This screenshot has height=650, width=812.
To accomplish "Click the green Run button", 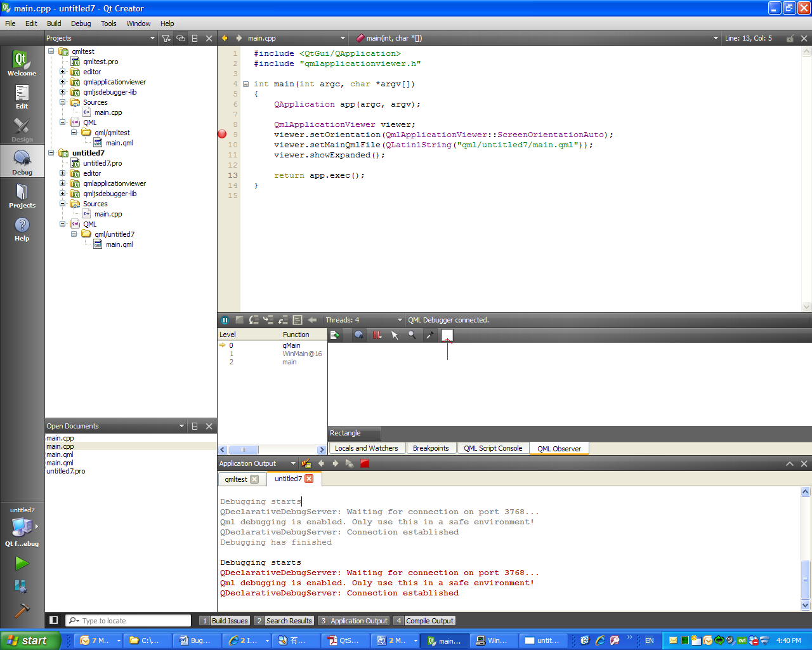I will click(22, 563).
